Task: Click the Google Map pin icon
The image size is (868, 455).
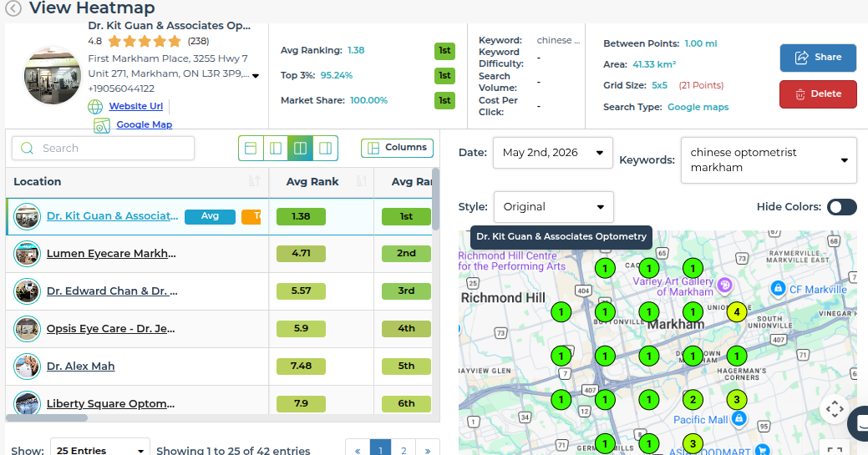Action: [x=101, y=126]
